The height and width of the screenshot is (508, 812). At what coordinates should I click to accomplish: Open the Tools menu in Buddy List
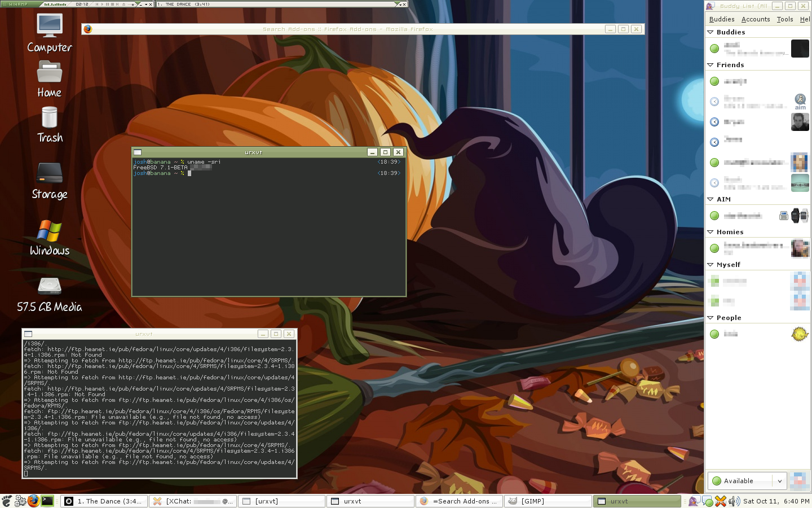[x=784, y=19]
